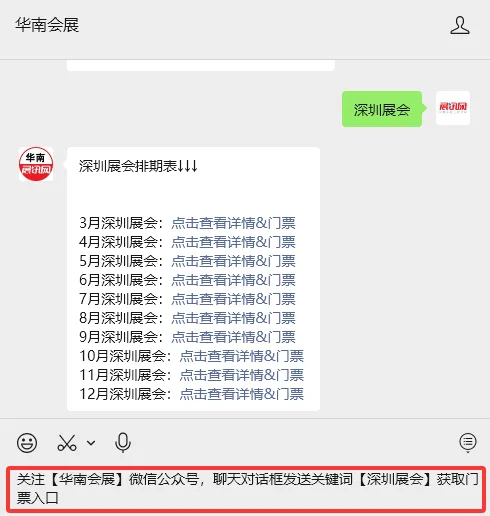Viewport: 490px width, 516px height.
Task: Click the 华南展讯网 account avatar
Action: coord(36,164)
